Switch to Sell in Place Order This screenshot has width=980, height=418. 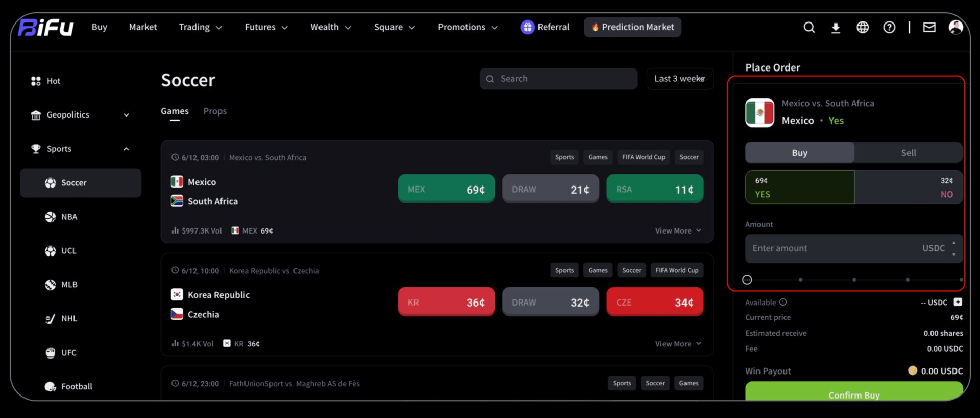pyautogui.click(x=909, y=153)
